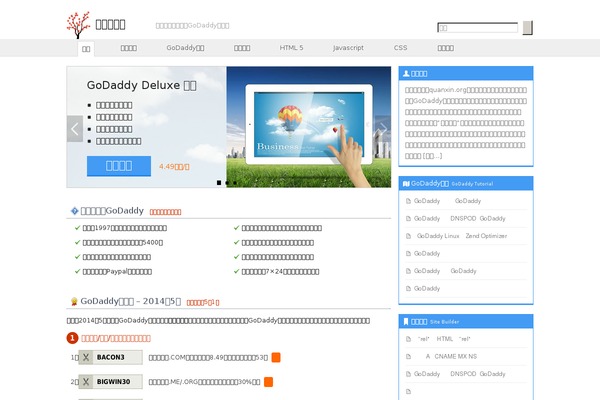Click document icon beside 'rel' HTML row
The height and width of the screenshot is (400, 600).
click(x=408, y=339)
